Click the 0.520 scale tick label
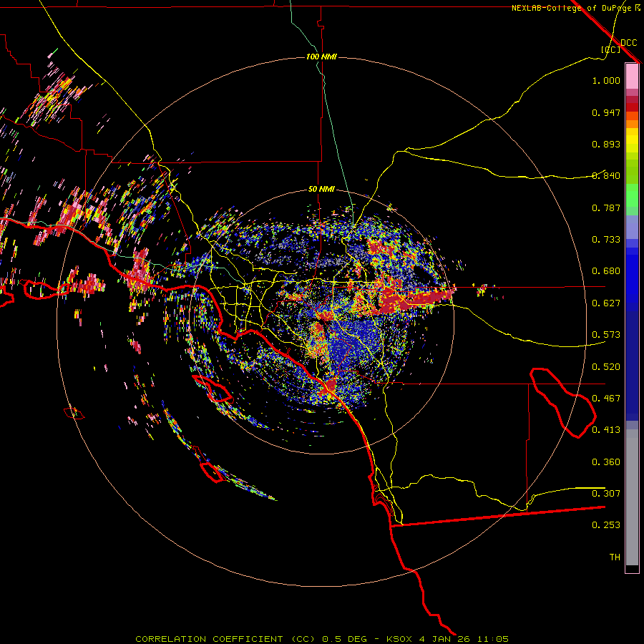This screenshot has height=644, width=644. [x=606, y=367]
